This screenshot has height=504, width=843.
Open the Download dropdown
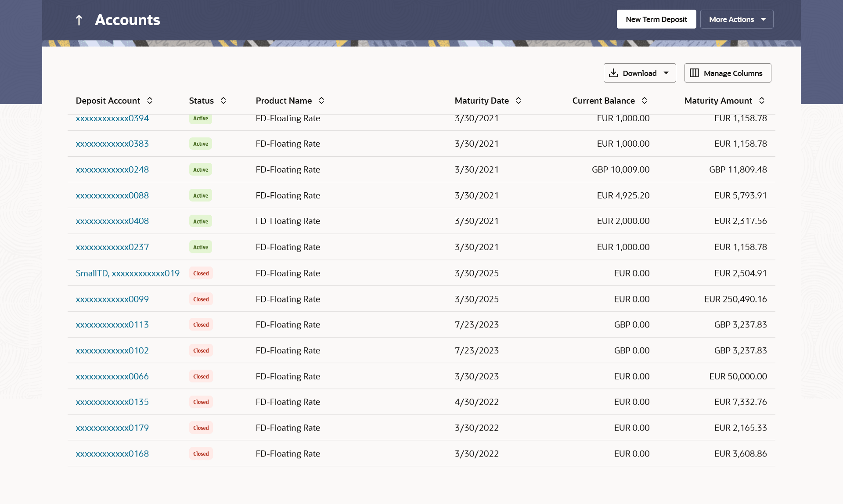pos(639,73)
